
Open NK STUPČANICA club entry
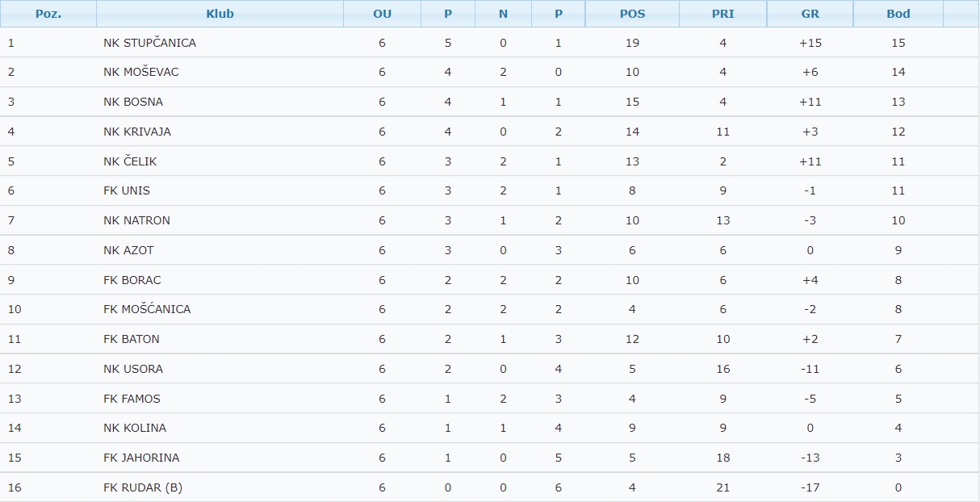[149, 43]
